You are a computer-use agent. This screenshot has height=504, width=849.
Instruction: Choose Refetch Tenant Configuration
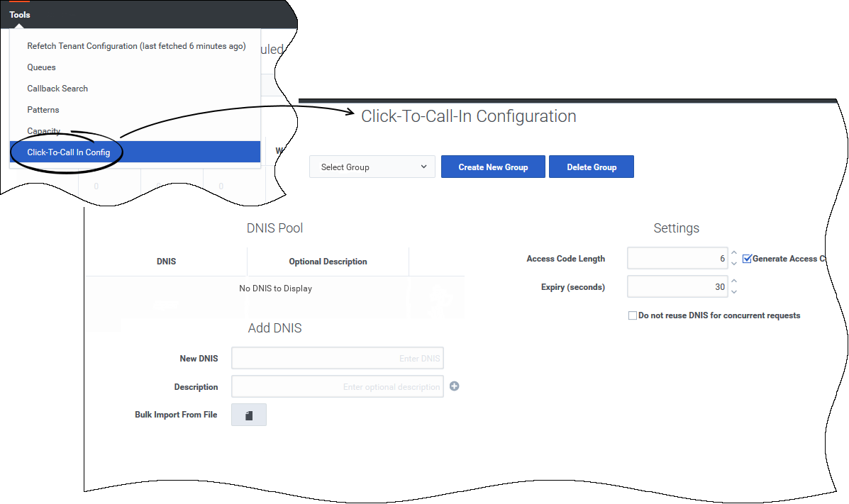[136, 46]
